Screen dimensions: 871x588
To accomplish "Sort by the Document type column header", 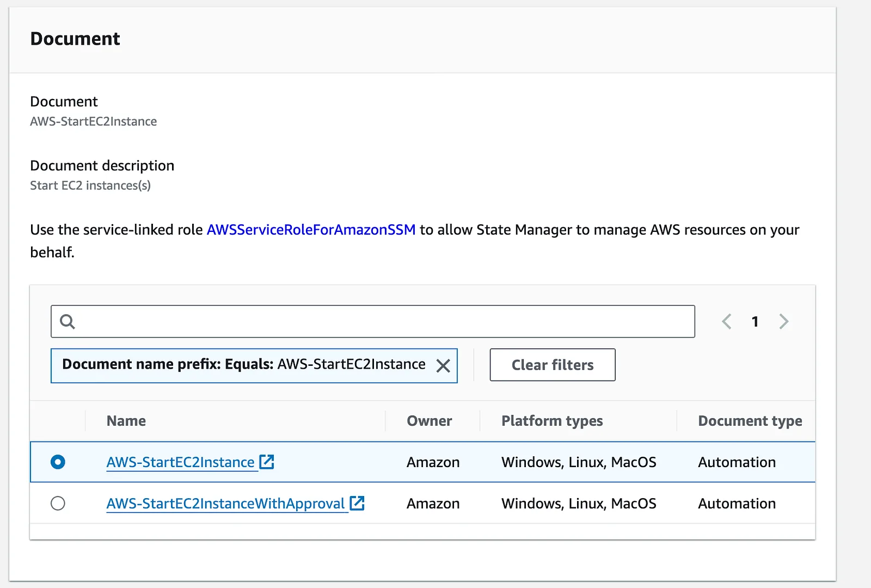I will (x=750, y=421).
